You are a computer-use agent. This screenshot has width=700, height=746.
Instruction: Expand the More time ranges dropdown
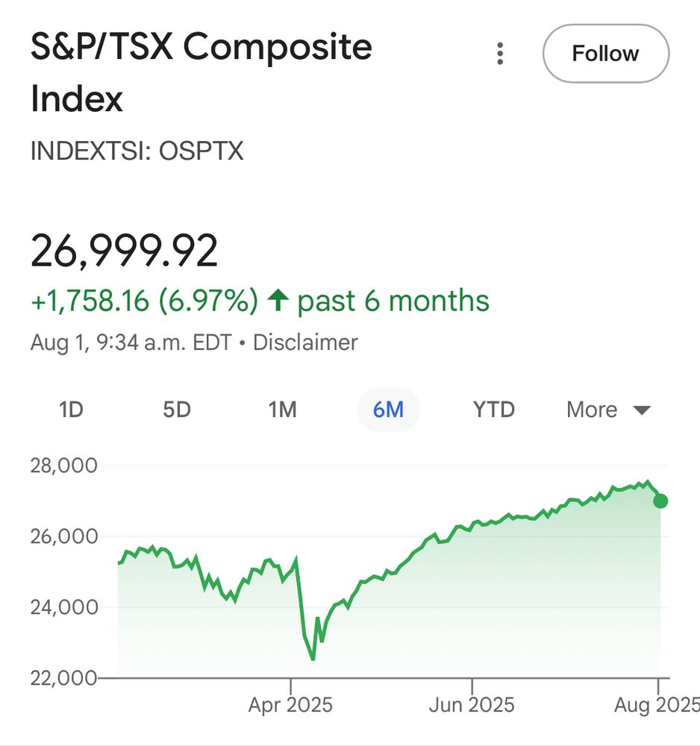coord(608,410)
